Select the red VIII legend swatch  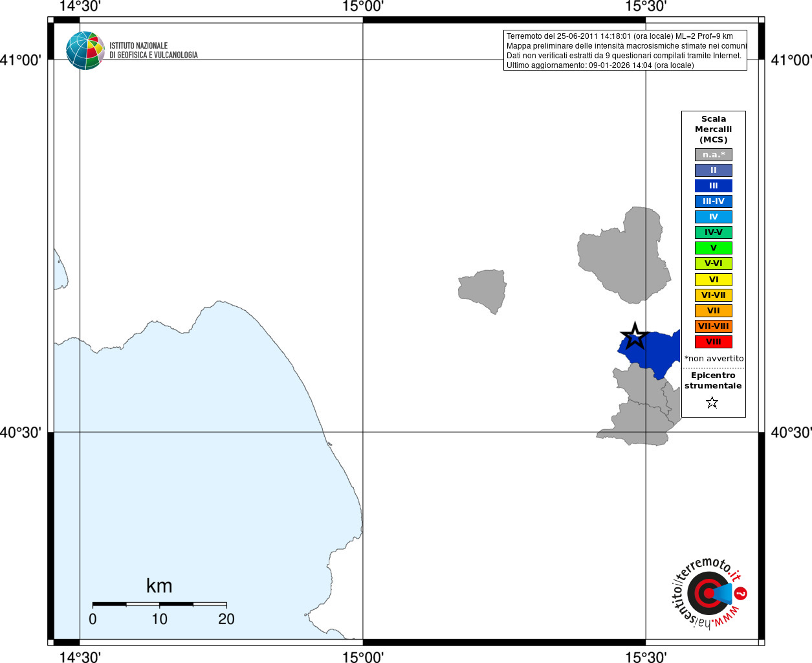[714, 342]
